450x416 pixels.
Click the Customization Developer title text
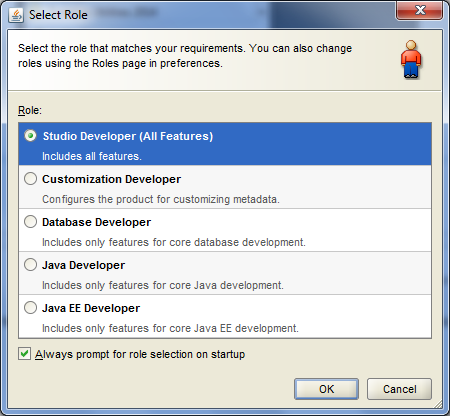[x=111, y=179]
